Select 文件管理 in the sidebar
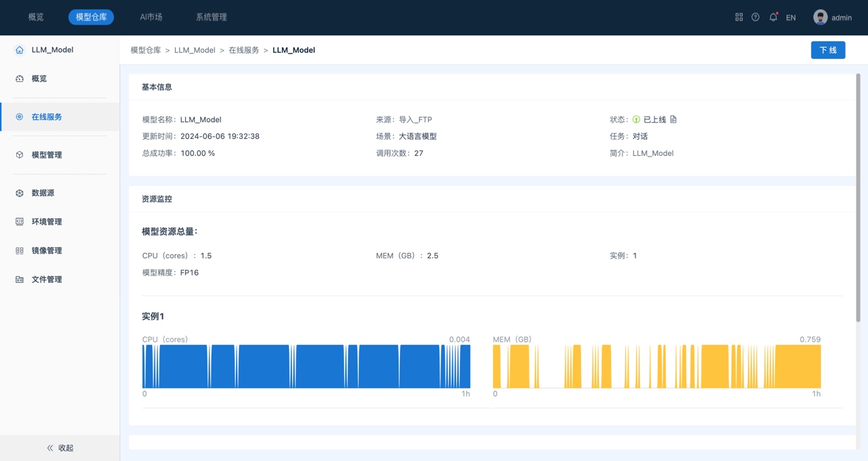The image size is (868, 461). tap(47, 279)
